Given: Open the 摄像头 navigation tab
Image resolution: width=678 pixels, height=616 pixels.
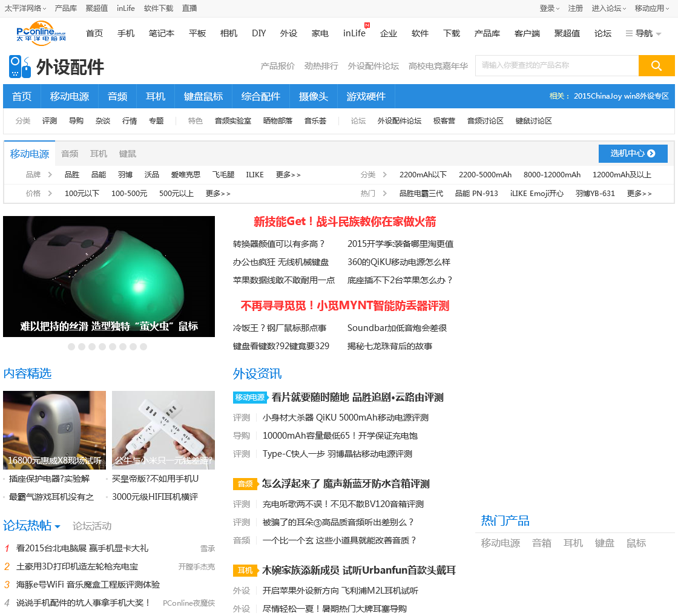Looking at the screenshot, I should tap(313, 96).
